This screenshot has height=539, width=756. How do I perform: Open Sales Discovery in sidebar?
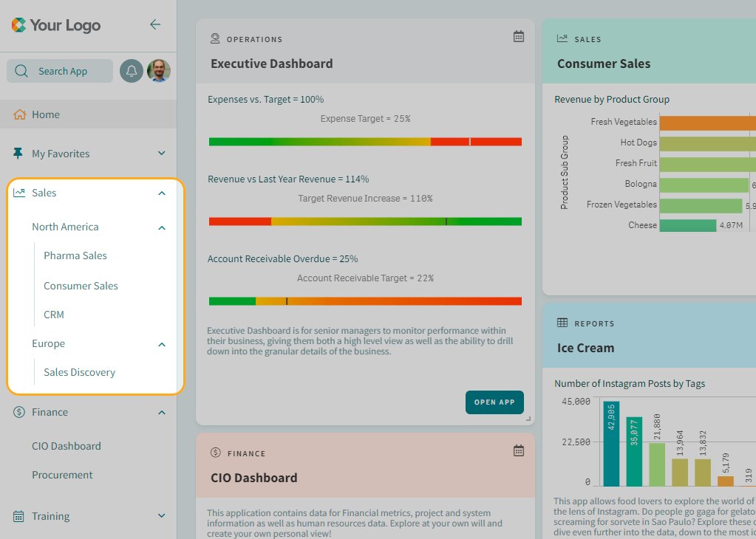point(79,372)
